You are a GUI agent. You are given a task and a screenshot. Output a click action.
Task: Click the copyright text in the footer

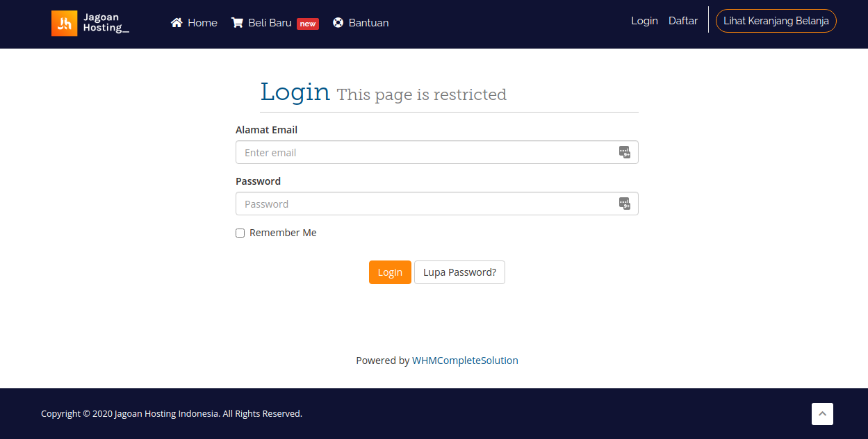[x=172, y=413]
